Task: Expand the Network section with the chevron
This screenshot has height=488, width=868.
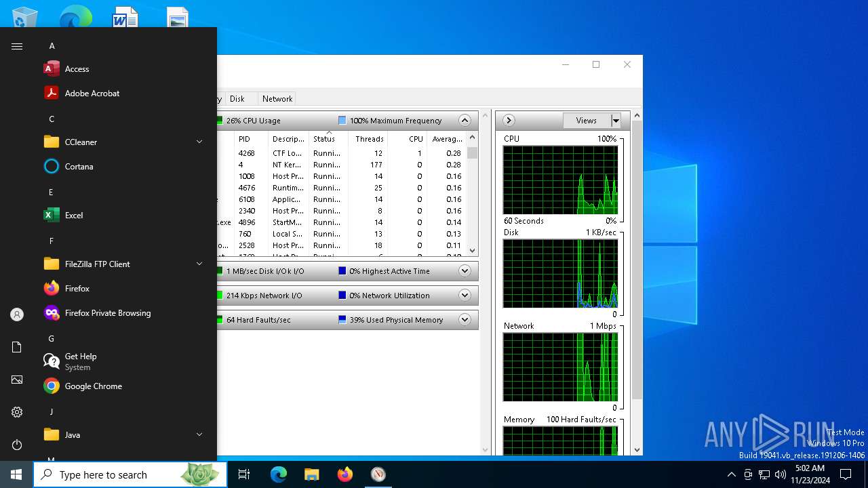Action: (465, 296)
